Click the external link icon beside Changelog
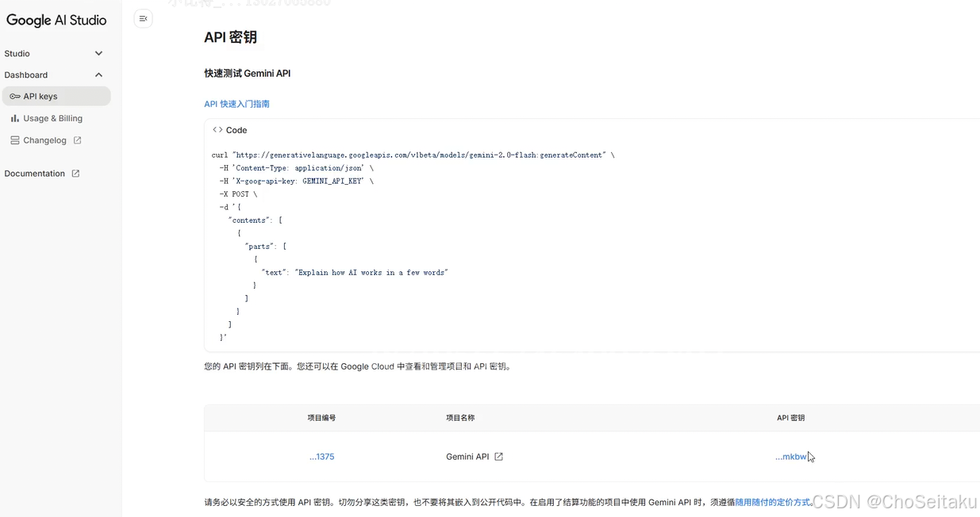 click(x=77, y=140)
